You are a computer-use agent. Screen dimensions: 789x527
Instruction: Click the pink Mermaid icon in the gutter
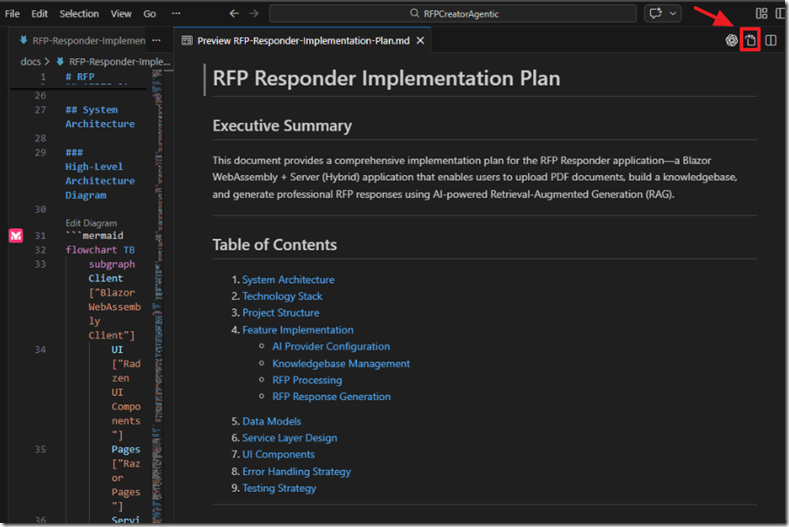[16, 236]
